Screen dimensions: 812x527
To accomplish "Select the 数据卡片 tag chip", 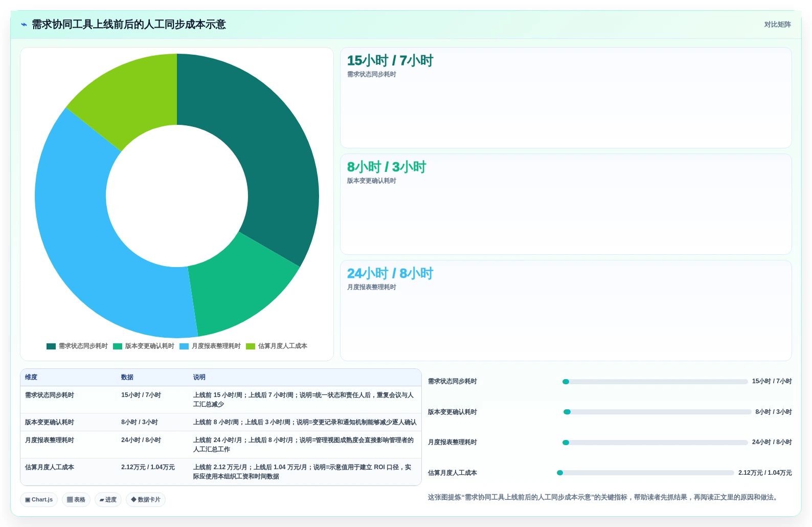I will 146,499.
